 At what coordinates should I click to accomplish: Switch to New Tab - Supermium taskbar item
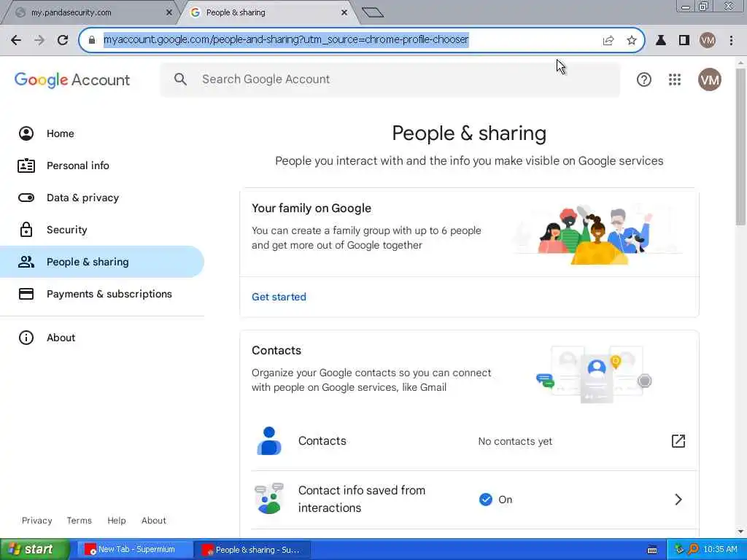click(135, 550)
